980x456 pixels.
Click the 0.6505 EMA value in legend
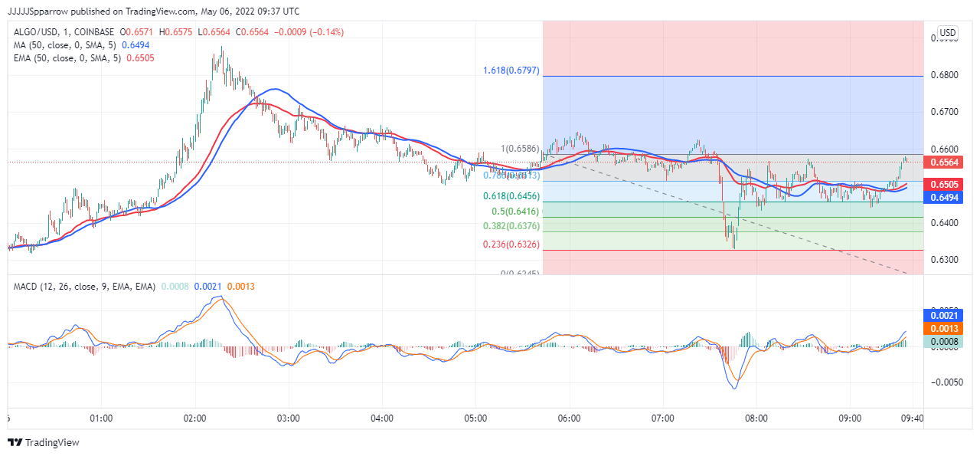tap(141, 58)
